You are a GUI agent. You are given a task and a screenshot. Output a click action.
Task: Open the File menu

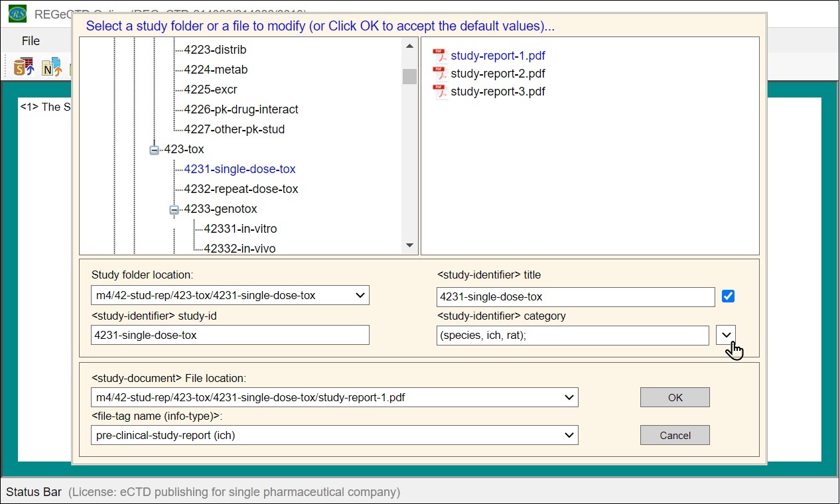coord(31,41)
